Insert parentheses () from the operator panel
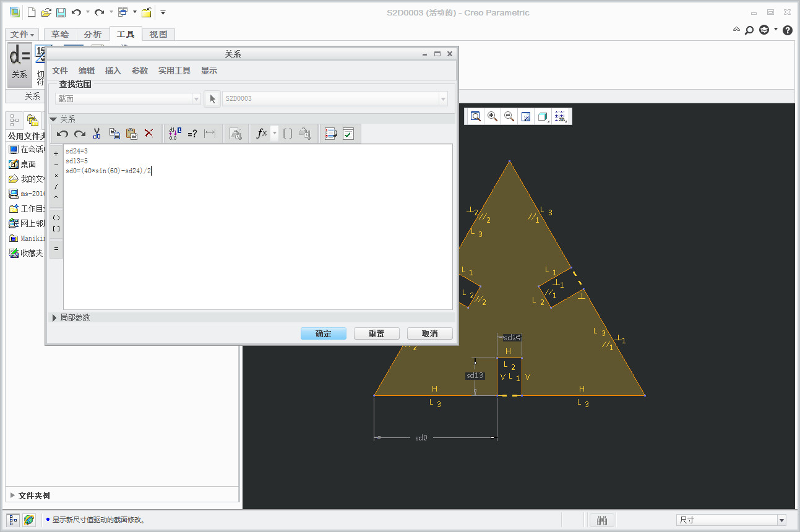This screenshot has width=800, height=532. 56,218
